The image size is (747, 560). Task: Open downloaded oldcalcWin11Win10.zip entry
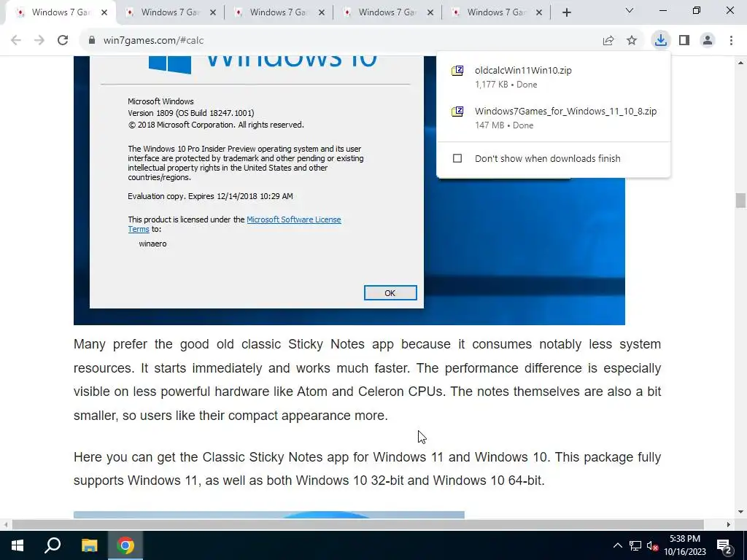[553, 77]
